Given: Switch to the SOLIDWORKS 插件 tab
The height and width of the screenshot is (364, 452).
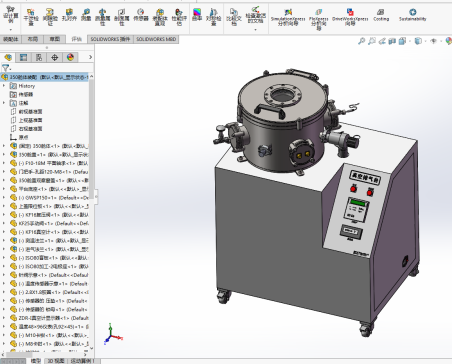Looking at the screenshot, I should [110, 39].
